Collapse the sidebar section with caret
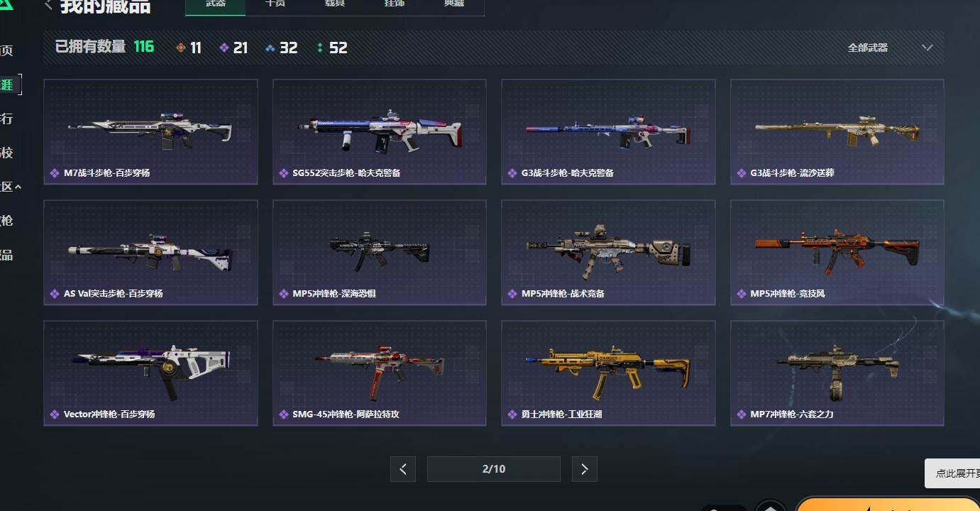Image resolution: width=980 pixels, height=511 pixels. pyautogui.click(x=18, y=187)
